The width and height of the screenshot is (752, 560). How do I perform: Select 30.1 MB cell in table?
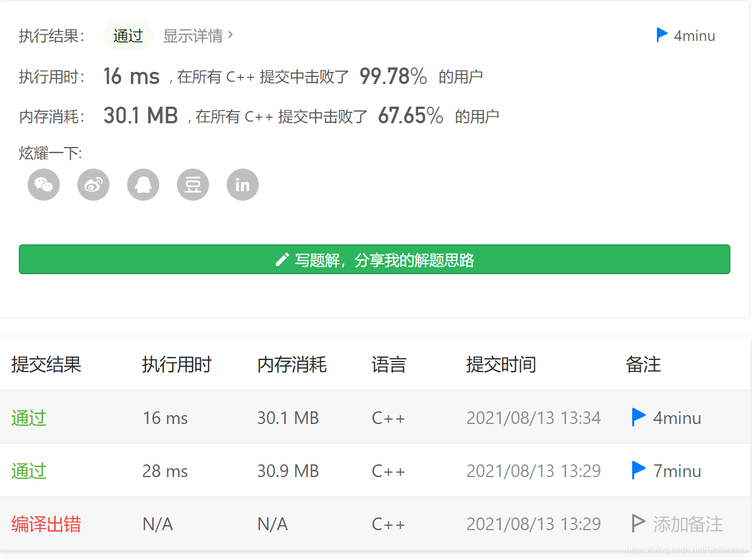288,418
